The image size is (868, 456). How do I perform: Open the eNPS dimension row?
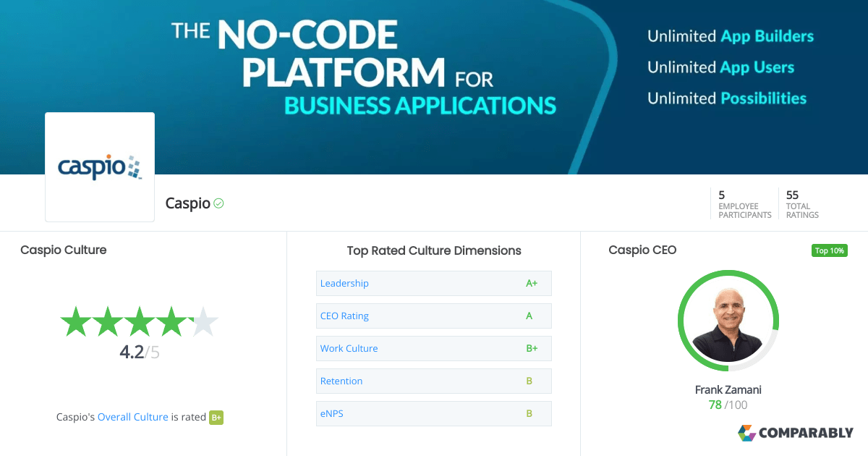tap(434, 413)
